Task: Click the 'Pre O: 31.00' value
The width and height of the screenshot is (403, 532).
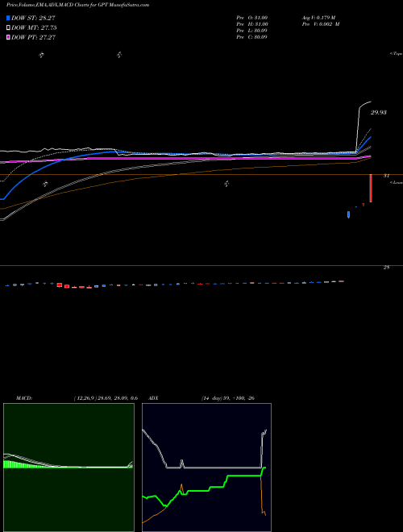Action: (x=252, y=18)
